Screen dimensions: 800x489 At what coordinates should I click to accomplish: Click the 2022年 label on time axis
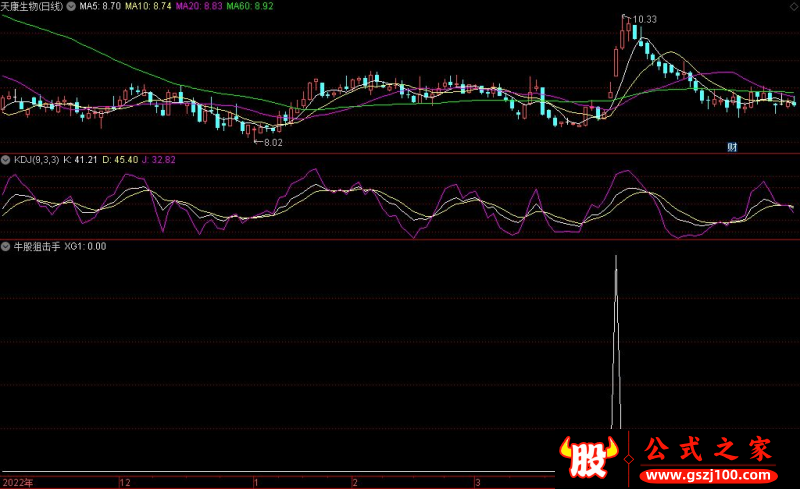(x=16, y=482)
